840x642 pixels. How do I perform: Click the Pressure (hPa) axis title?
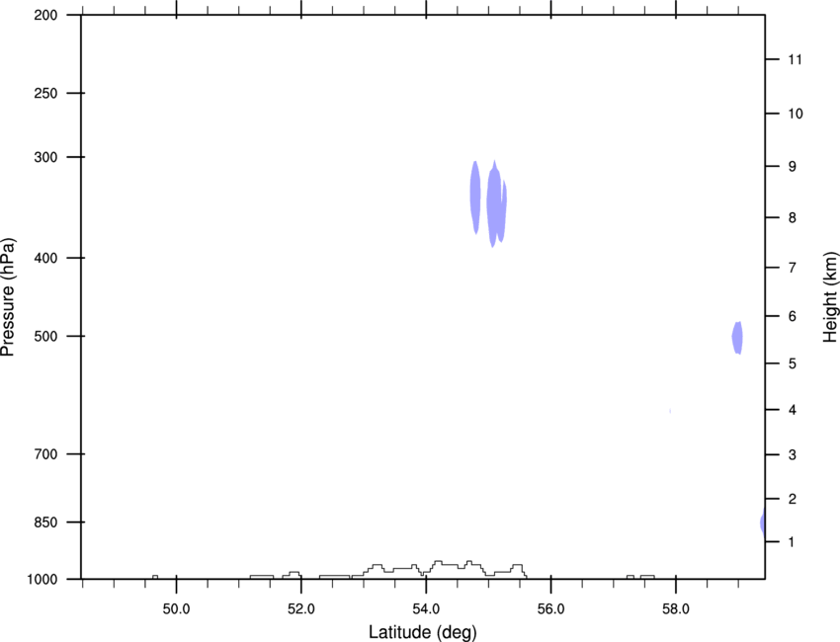(x=8, y=297)
